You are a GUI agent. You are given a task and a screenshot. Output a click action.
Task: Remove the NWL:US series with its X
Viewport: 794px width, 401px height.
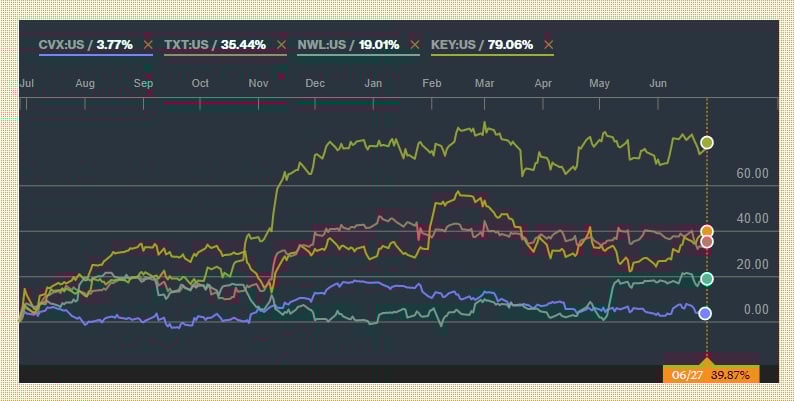tap(415, 45)
